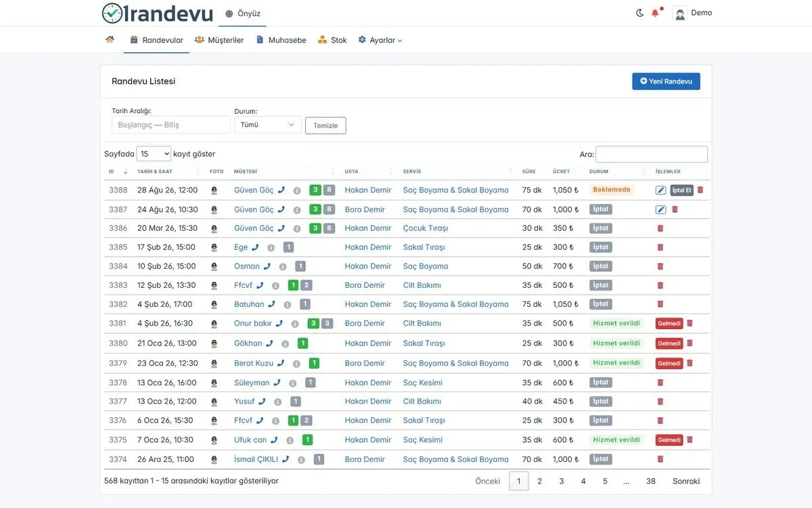Open the Durum status dropdown
This screenshot has height=508, width=812.
(268, 125)
